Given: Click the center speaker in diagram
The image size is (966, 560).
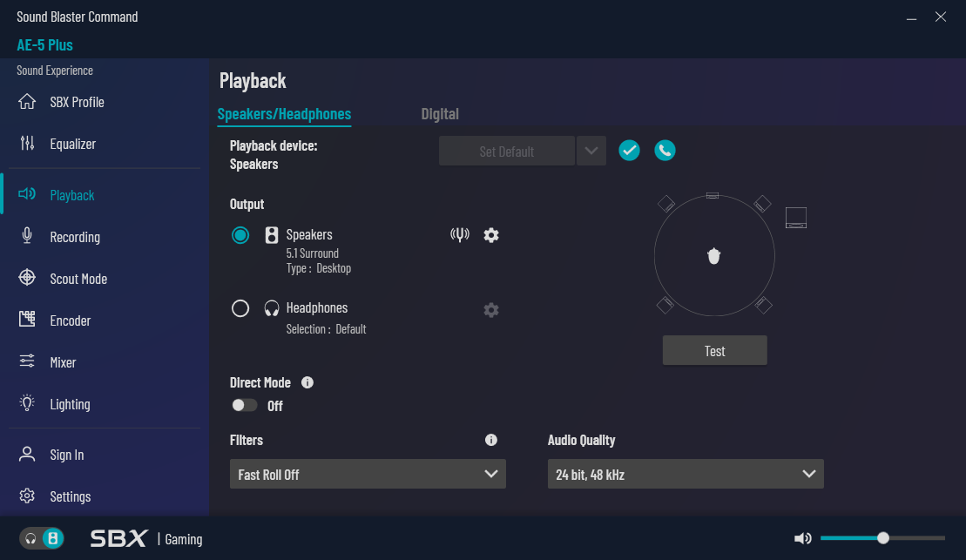Looking at the screenshot, I should [713, 195].
